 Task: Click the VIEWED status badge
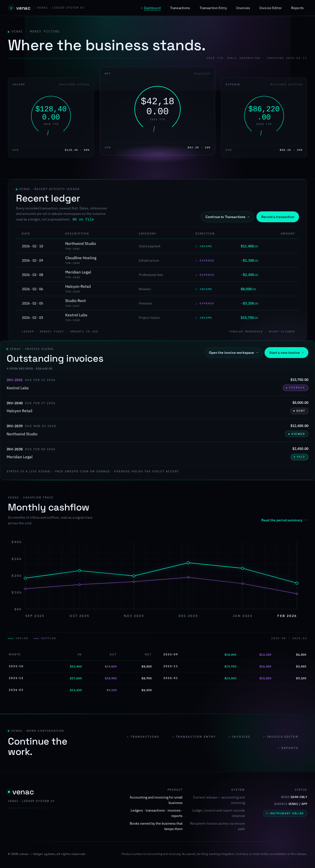pos(297,434)
